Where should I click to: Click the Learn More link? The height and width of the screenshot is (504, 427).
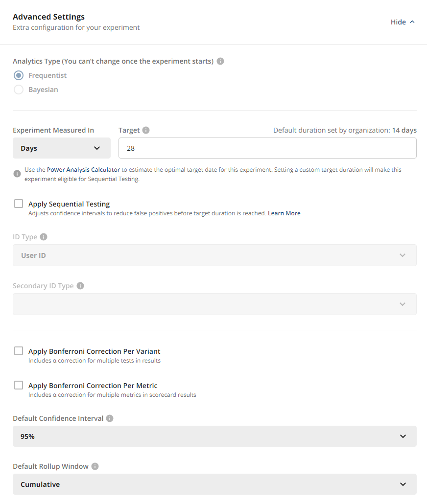tap(284, 213)
